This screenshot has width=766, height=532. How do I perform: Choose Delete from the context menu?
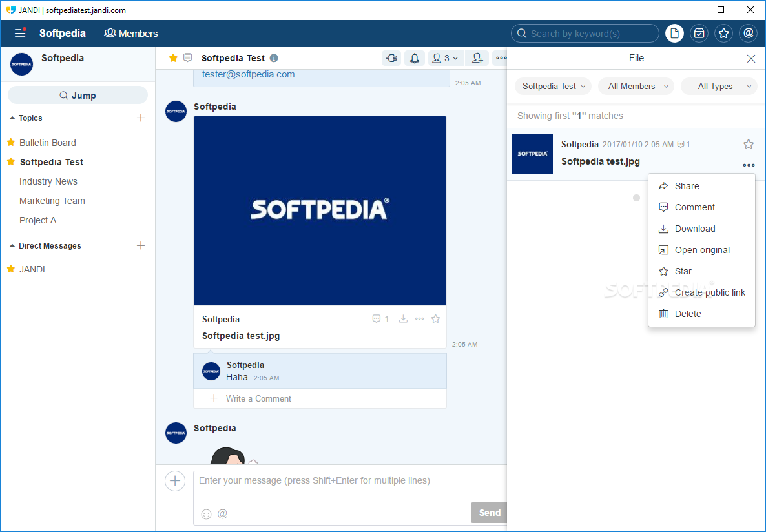coord(701,314)
